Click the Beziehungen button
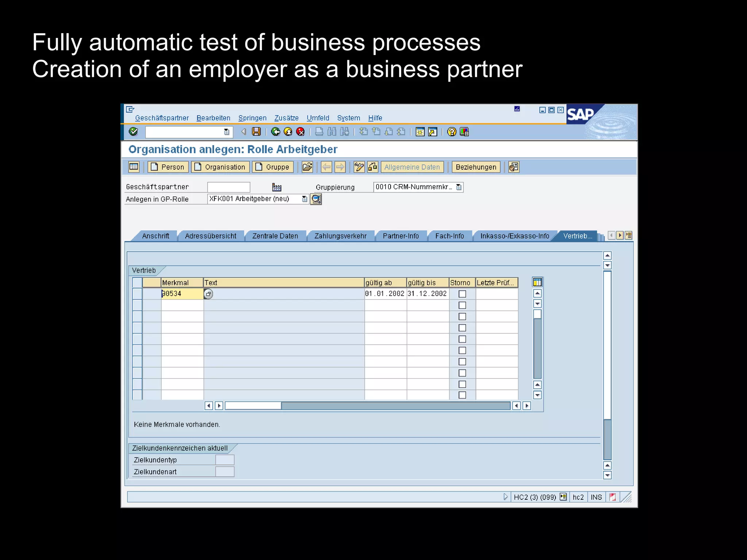This screenshot has width=747, height=560. click(x=476, y=167)
